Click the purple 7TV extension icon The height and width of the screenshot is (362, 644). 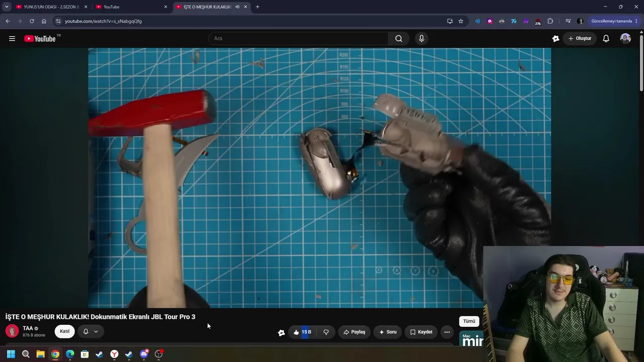click(x=526, y=21)
